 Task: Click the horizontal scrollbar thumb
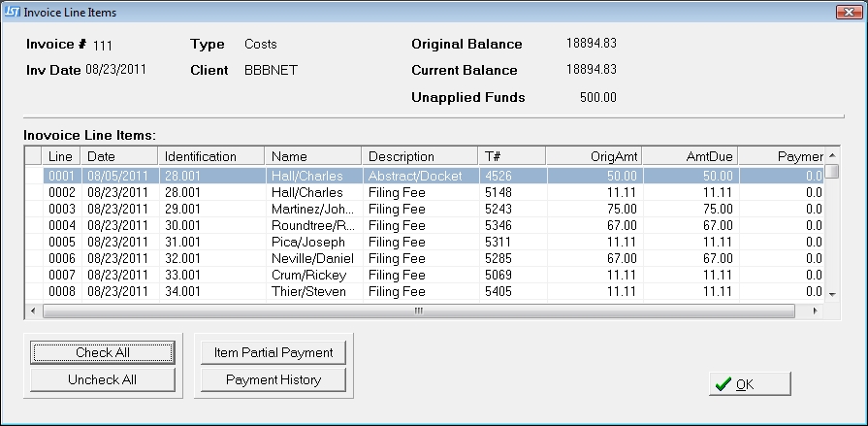(x=419, y=311)
